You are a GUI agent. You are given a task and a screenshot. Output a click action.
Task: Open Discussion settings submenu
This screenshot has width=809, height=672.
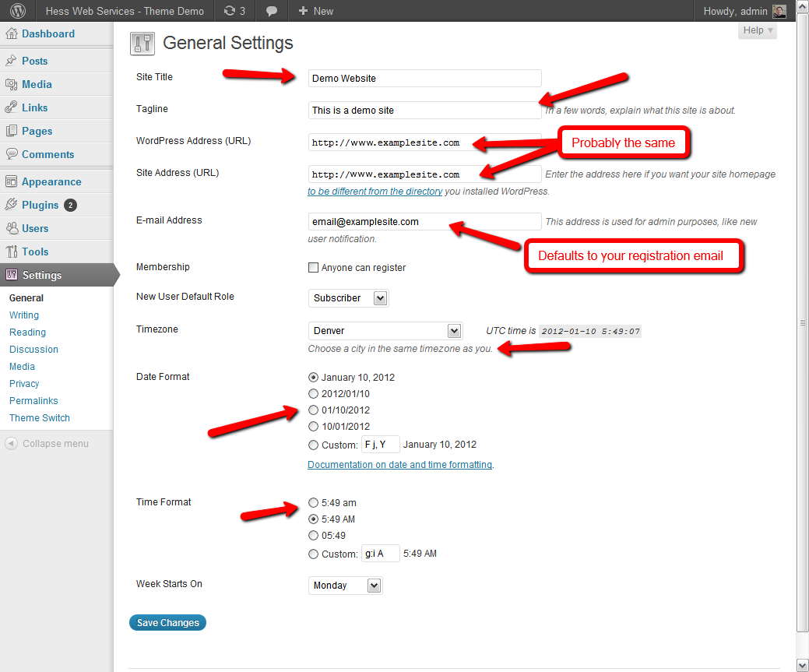[34, 349]
